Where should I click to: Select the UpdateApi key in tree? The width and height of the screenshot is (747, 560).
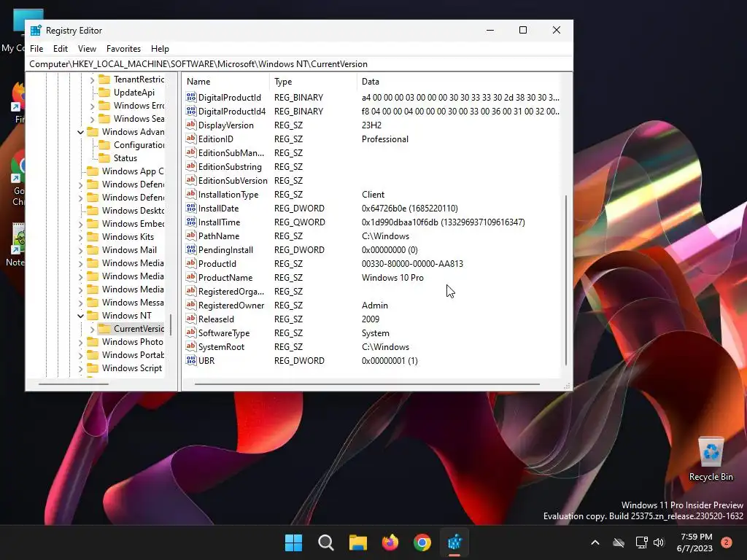(x=134, y=93)
